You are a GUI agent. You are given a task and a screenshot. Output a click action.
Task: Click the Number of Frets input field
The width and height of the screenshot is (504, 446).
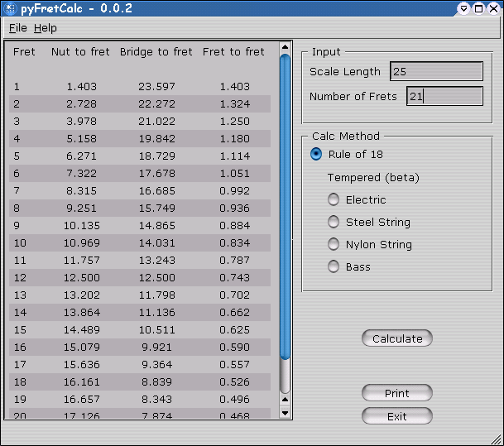pyautogui.click(x=444, y=97)
